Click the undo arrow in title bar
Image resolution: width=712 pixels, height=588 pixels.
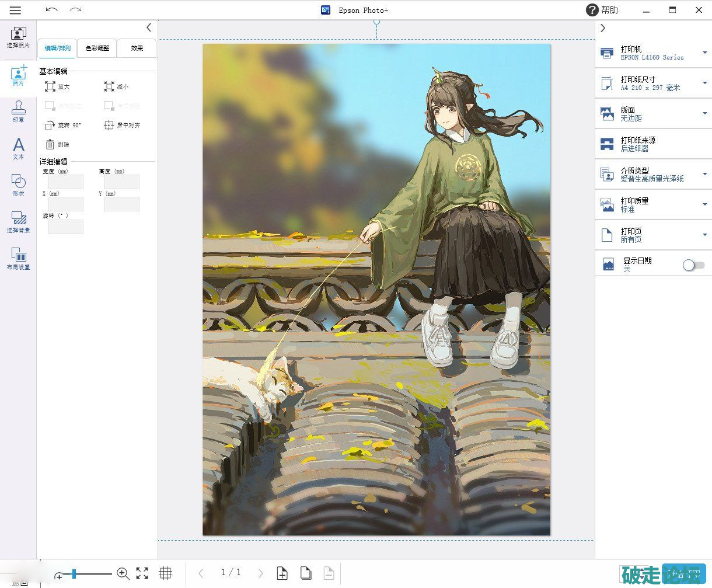click(51, 10)
